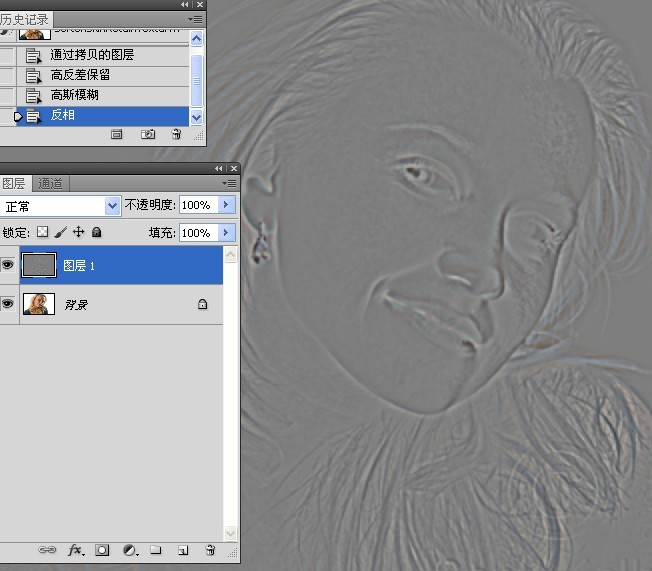
Task: Create a new layer group folder
Action: [x=156, y=550]
